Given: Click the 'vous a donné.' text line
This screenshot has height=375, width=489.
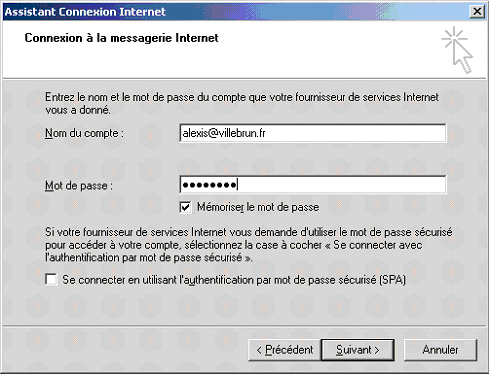Looking at the screenshot, I should point(78,110).
